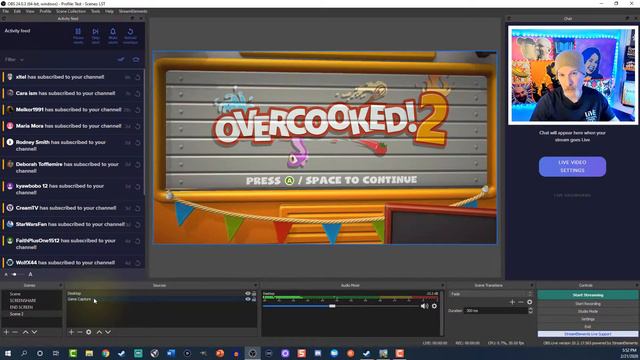This screenshot has width=640, height=360.
Task: Select the SCREENSHARE scene
Action: tap(23, 300)
